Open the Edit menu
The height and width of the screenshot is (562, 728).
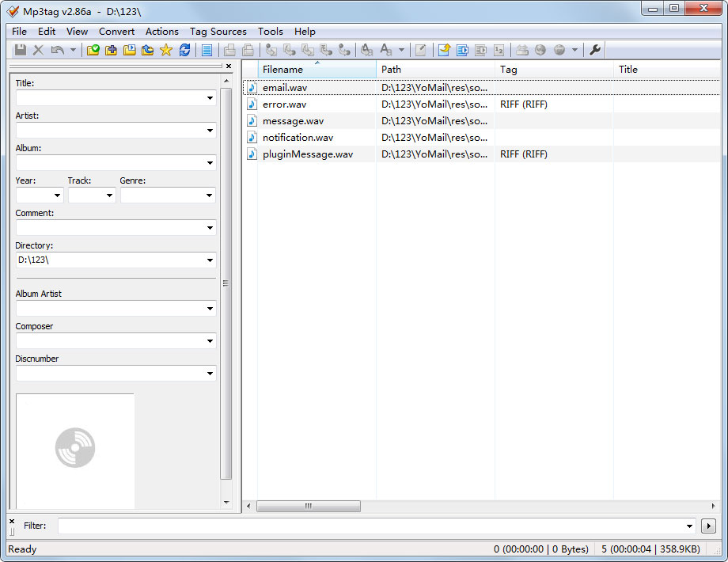(x=47, y=31)
